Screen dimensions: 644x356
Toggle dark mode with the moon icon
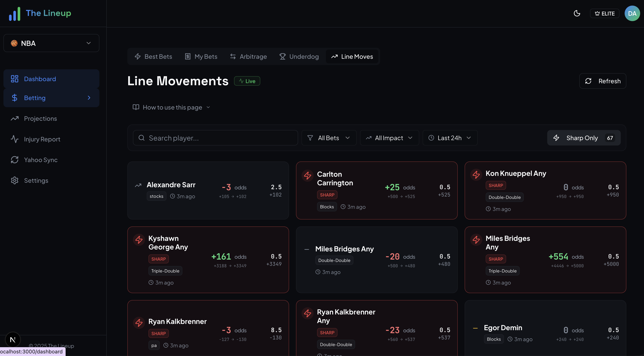(577, 13)
